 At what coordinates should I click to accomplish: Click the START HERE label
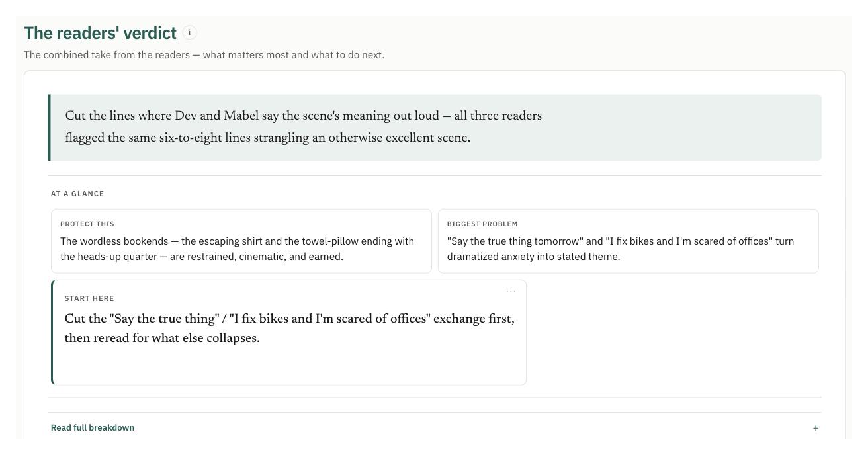(x=89, y=298)
